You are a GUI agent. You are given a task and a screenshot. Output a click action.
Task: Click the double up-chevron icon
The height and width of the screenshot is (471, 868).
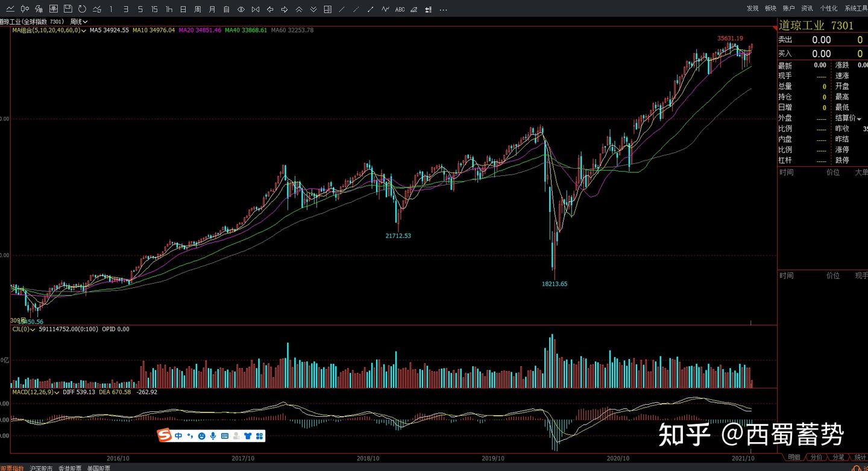299,9
